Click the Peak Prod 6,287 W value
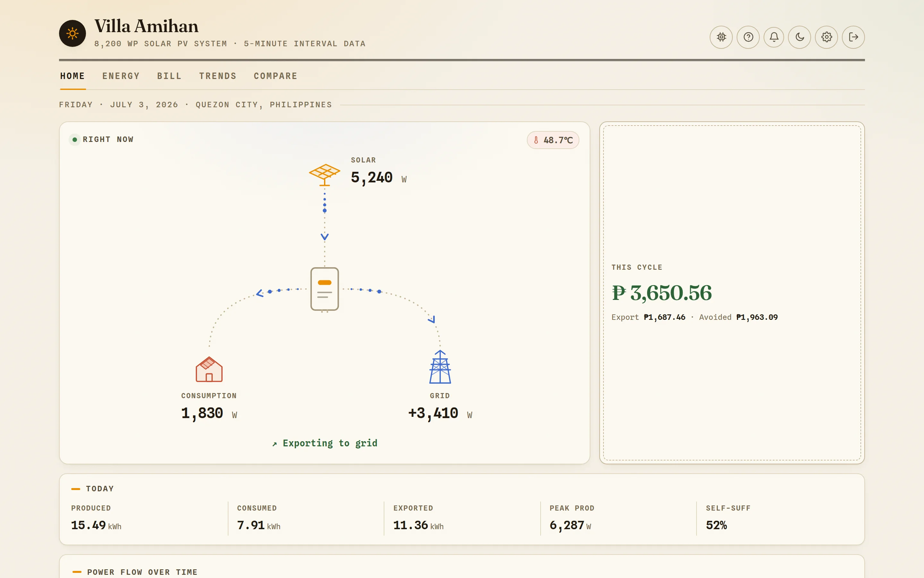This screenshot has height=578, width=924. click(x=570, y=526)
